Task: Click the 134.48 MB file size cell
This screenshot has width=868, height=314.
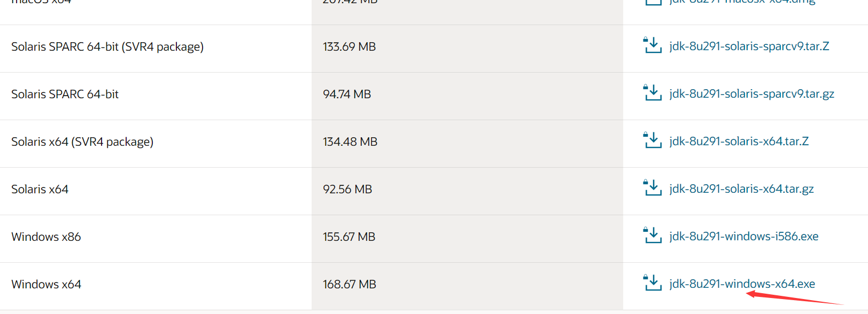Action: pos(350,142)
